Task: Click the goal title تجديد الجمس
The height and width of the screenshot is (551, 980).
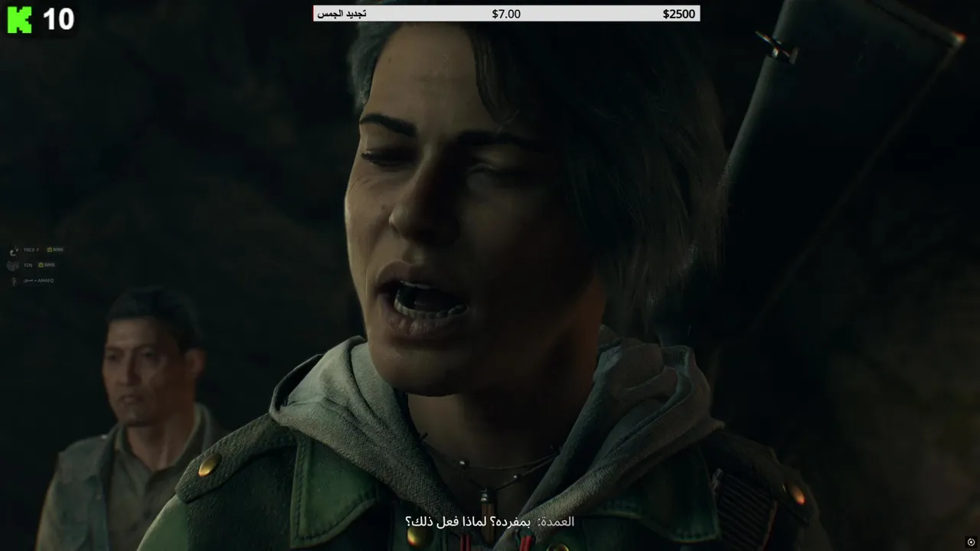Action: pyautogui.click(x=341, y=14)
